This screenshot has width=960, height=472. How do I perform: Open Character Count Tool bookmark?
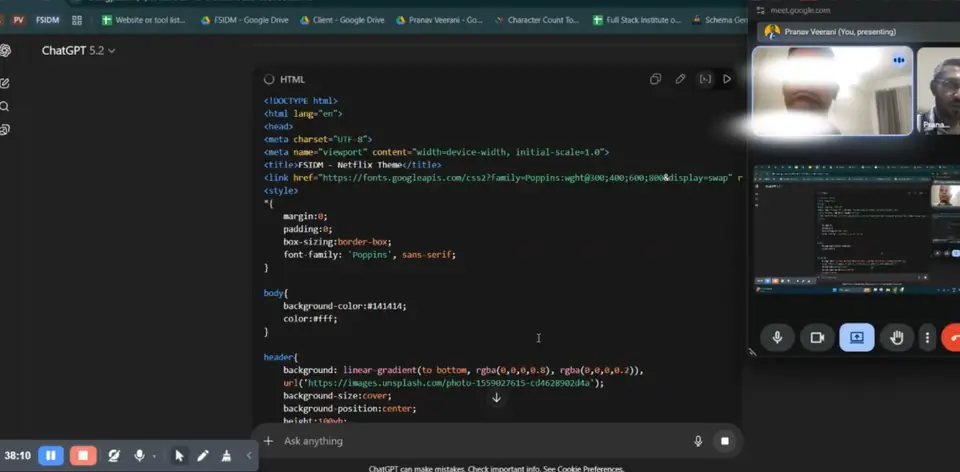537,20
